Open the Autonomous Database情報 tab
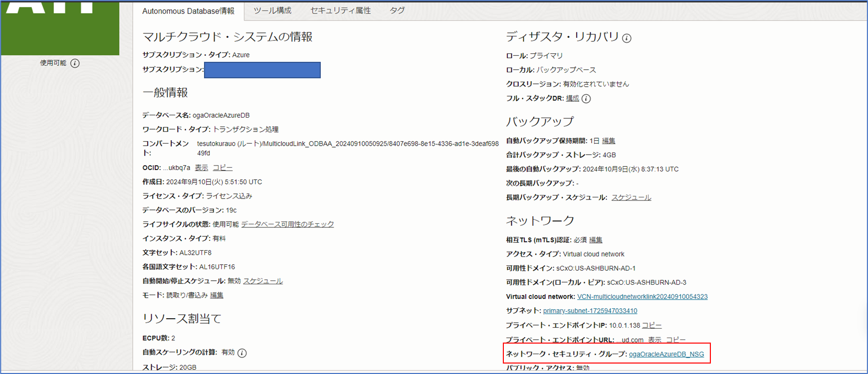 point(188,11)
